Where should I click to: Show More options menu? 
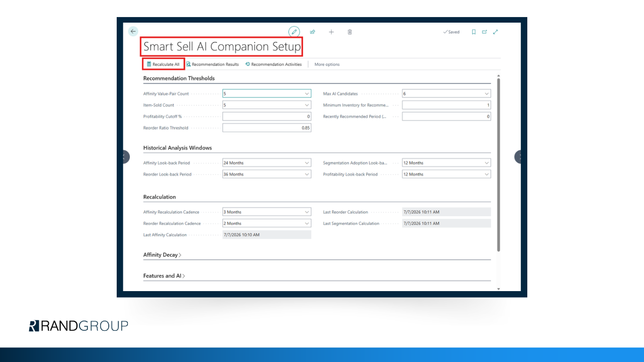tap(327, 64)
